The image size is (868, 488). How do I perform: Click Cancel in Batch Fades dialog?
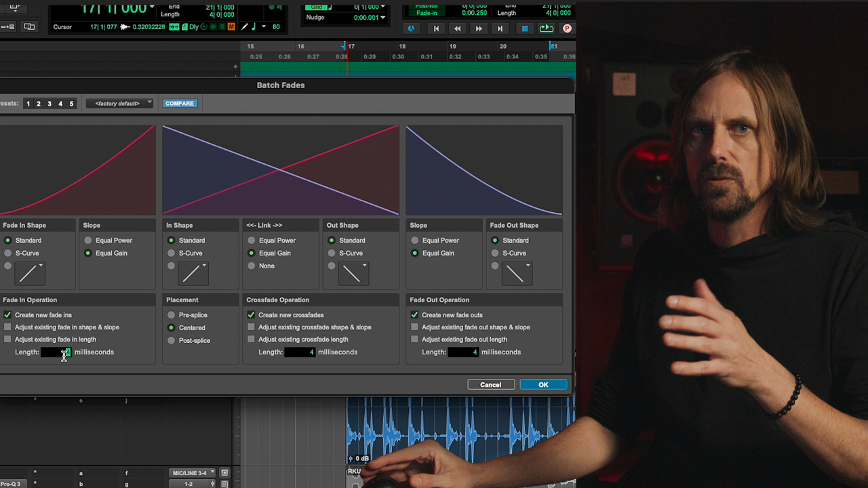tap(491, 385)
